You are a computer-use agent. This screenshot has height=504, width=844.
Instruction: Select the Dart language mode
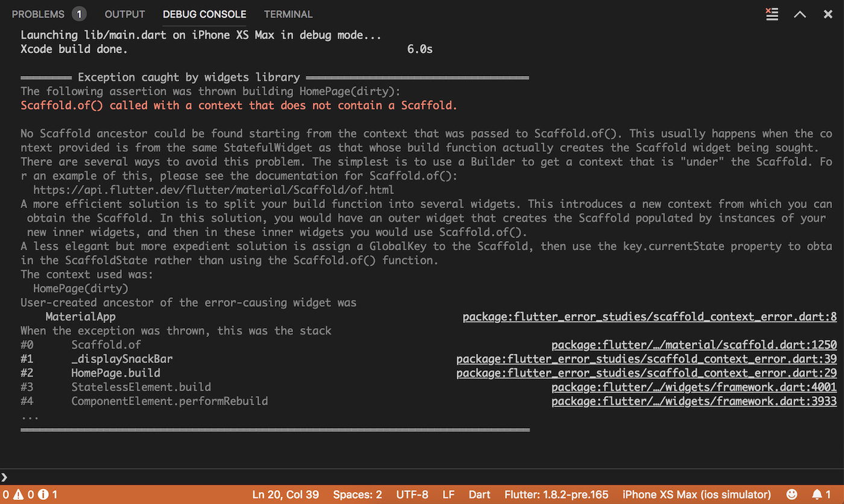coord(479,494)
